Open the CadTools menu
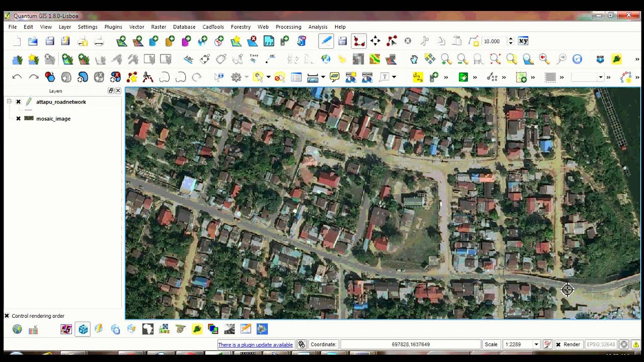The image size is (644, 362). tap(213, 27)
